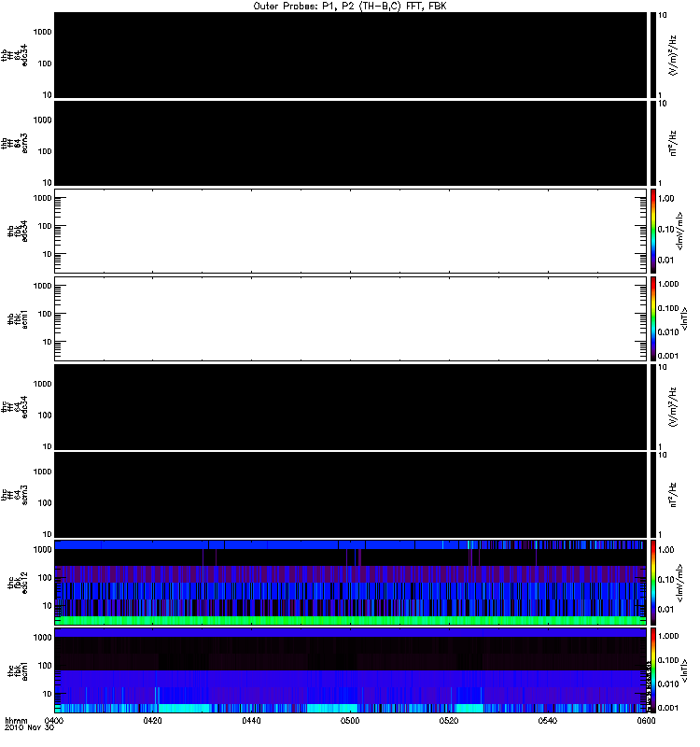This screenshot has height=747, width=700.
Task: Select the 0420 time axis label
Action: tap(152, 720)
